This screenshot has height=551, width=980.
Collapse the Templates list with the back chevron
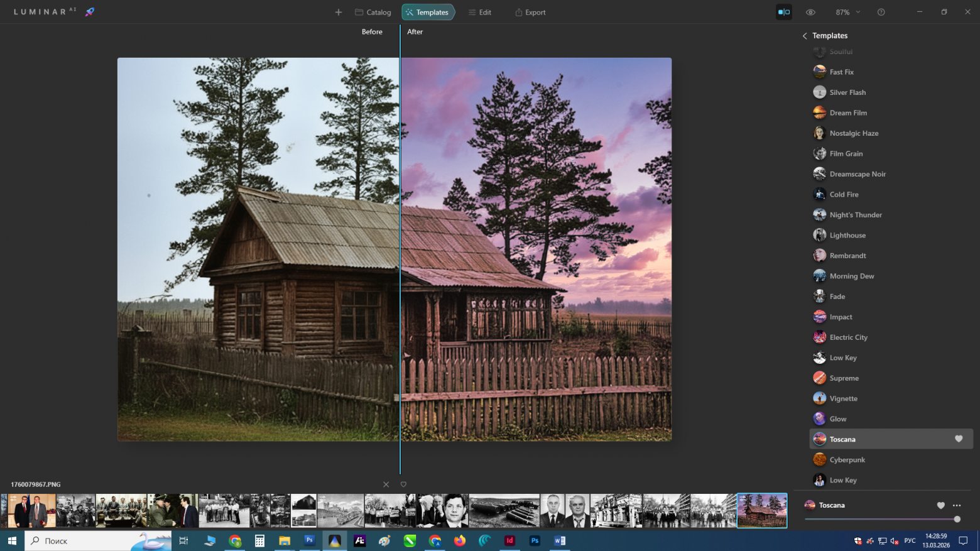tap(805, 36)
